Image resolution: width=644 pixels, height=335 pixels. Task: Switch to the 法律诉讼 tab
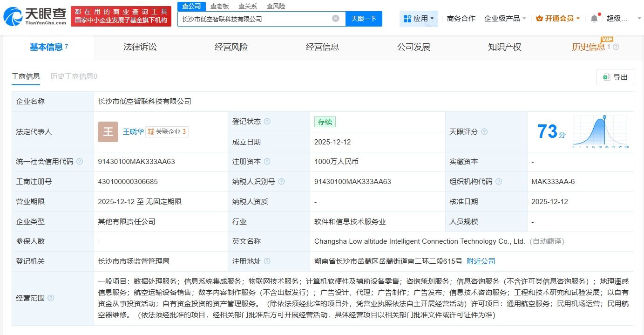(140, 47)
